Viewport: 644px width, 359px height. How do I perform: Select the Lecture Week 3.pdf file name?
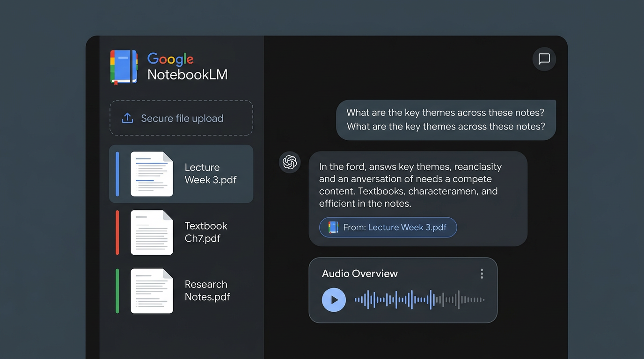point(211,173)
